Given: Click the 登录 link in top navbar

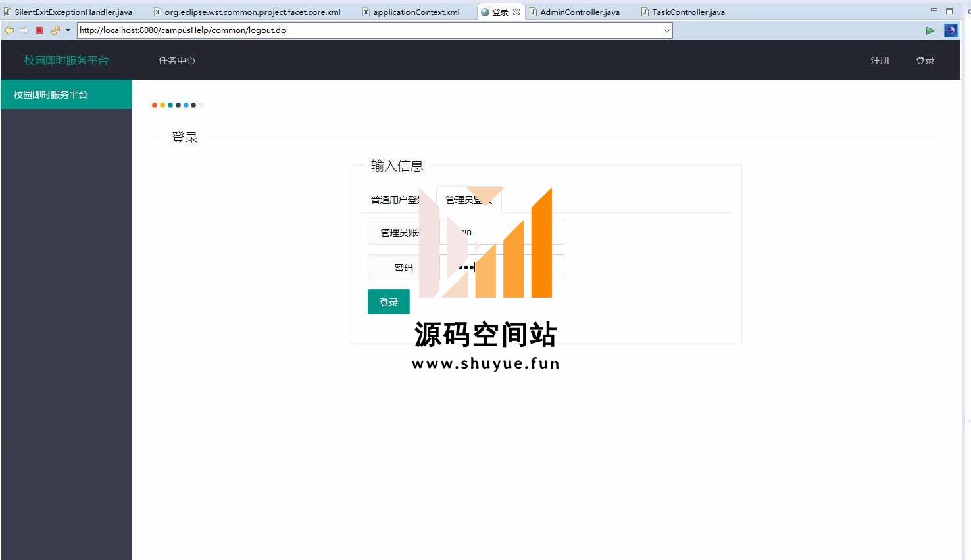Looking at the screenshot, I should 925,60.
